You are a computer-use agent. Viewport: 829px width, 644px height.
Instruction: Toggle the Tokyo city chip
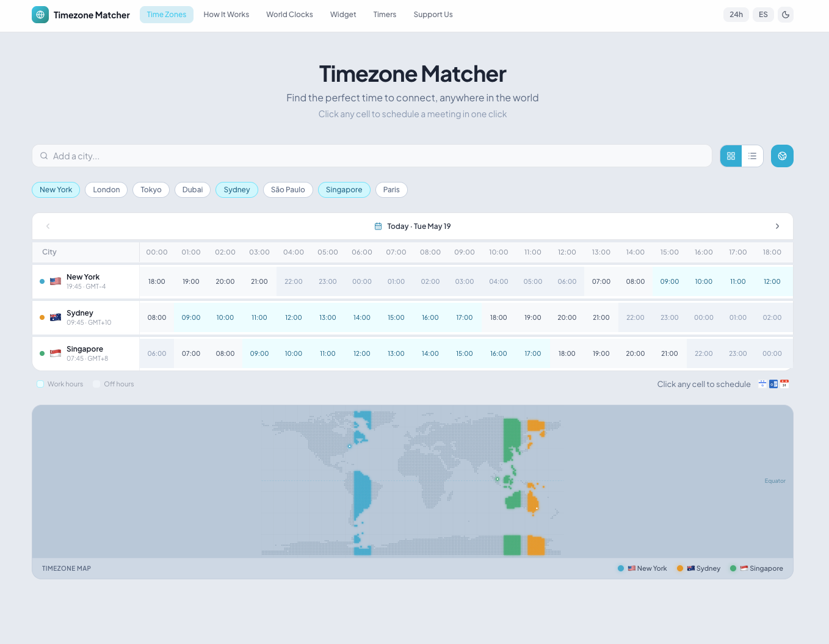[x=151, y=190]
